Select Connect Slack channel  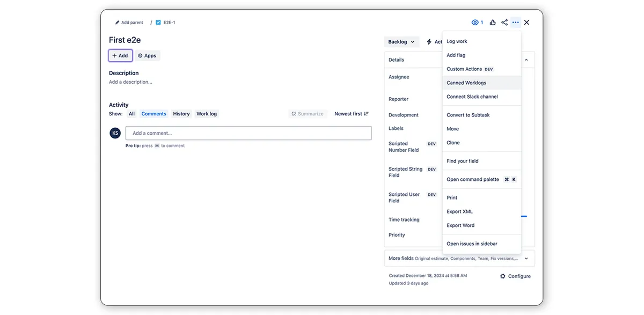tap(482, 97)
